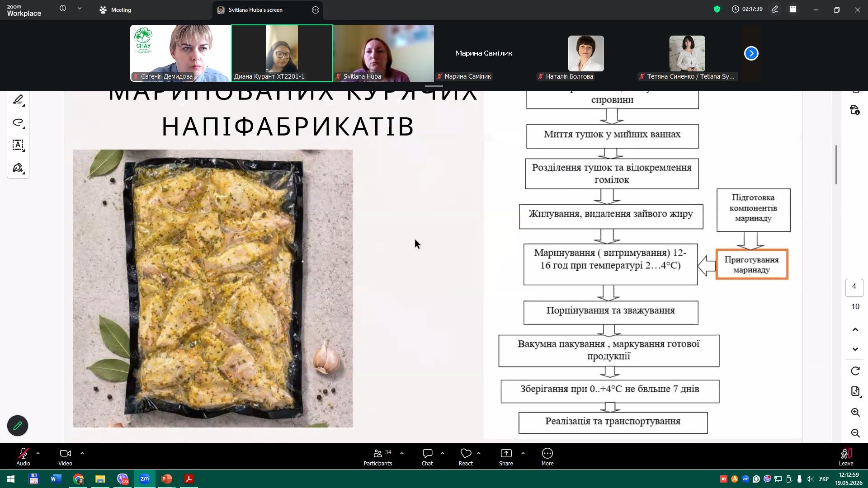The image size is (868, 488).
Task: Choose the lasso draw tool
Action: (18, 122)
